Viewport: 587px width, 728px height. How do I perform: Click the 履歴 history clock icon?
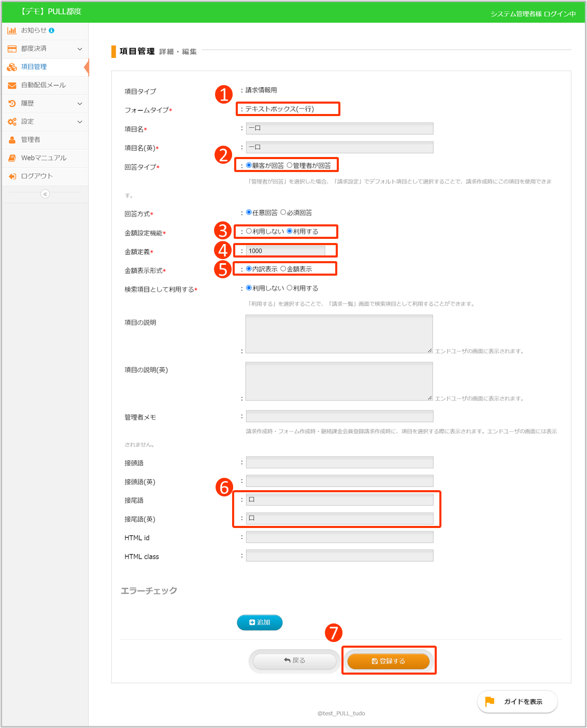click(12, 104)
